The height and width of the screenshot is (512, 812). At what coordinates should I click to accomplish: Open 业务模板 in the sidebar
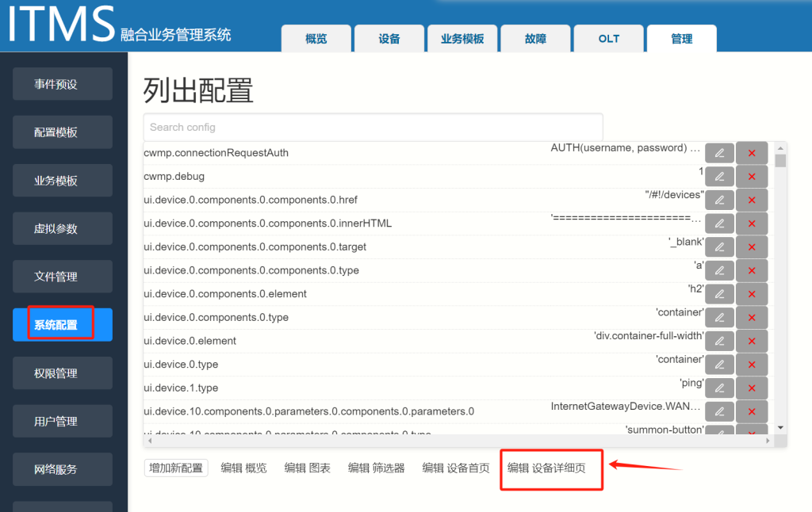click(63, 180)
